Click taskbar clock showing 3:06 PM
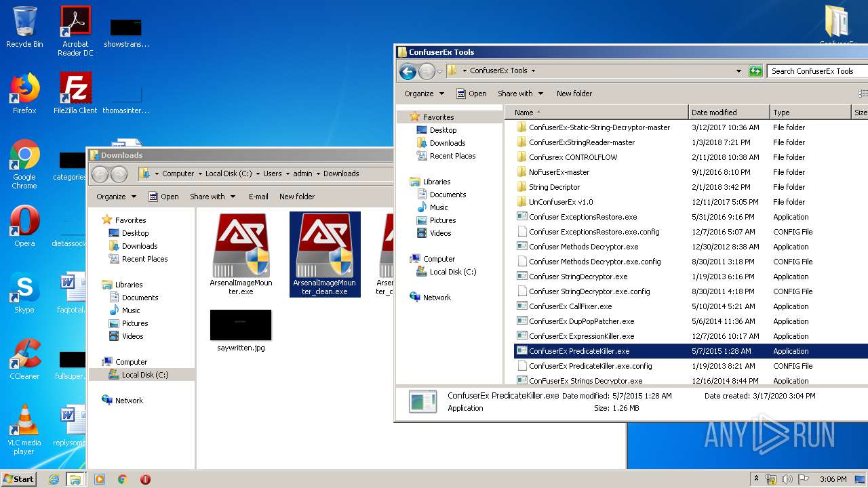The width and height of the screenshot is (868, 488). click(x=833, y=479)
